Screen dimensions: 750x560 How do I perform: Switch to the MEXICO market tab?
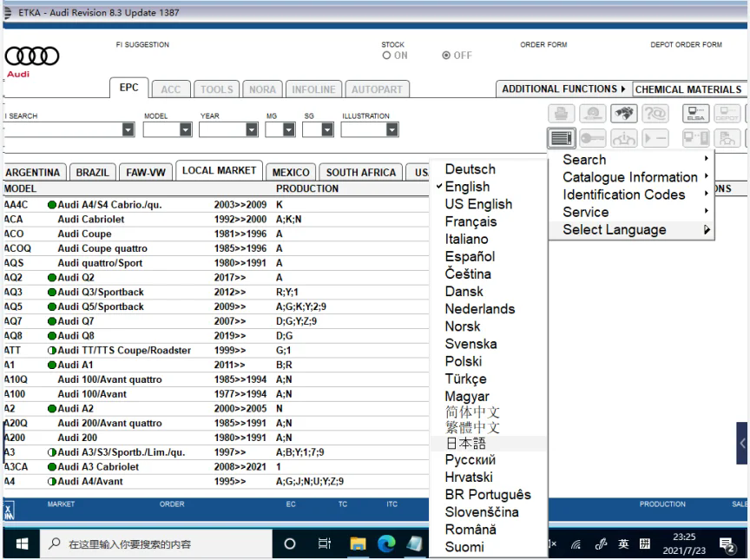click(291, 172)
